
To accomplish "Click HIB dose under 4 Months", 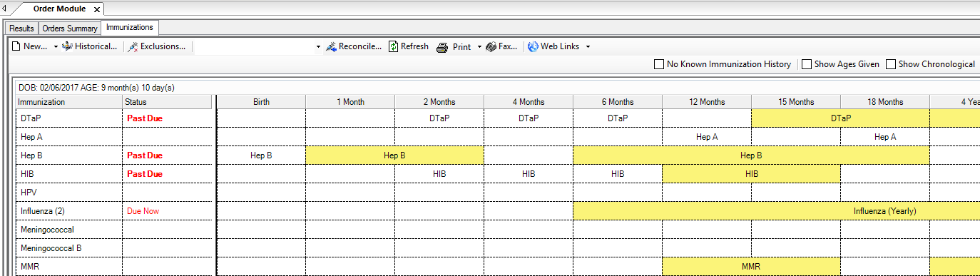I will coord(529,174).
